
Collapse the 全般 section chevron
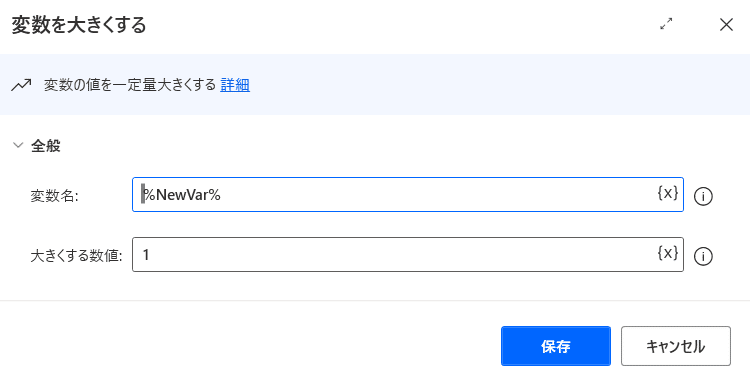pyautogui.click(x=18, y=145)
